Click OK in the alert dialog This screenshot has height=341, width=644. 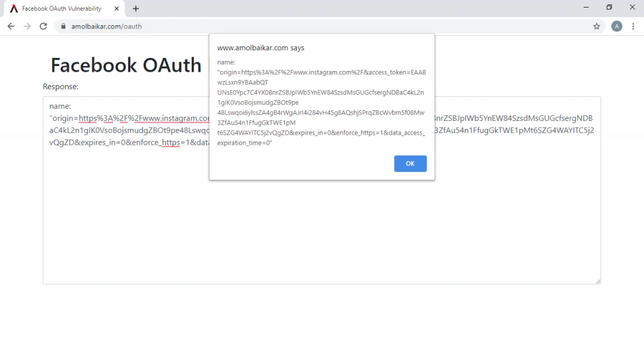click(410, 164)
